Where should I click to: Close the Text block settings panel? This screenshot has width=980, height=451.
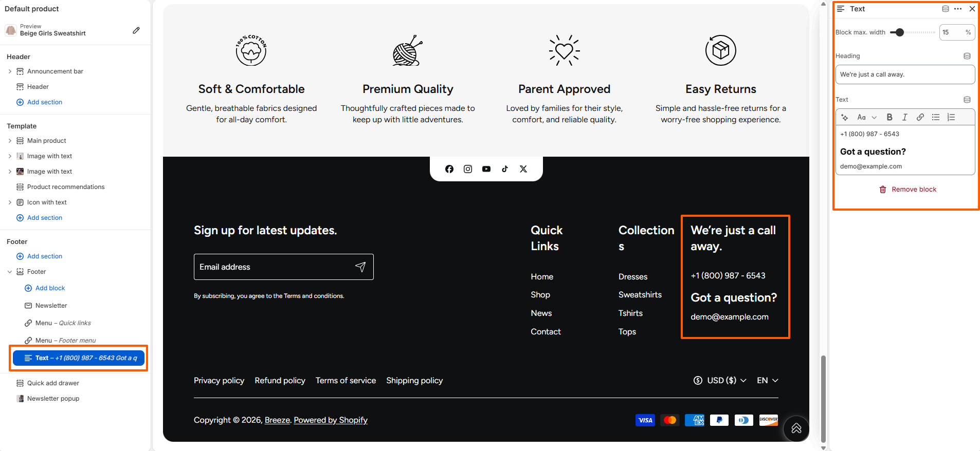click(972, 9)
